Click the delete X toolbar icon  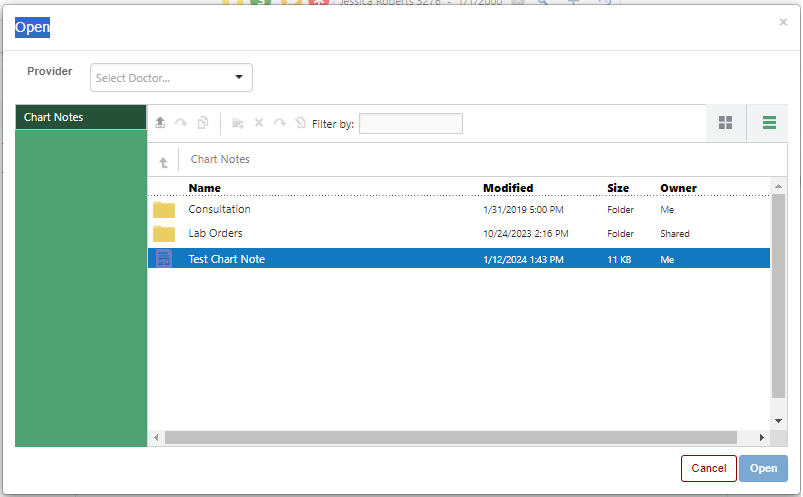pos(259,123)
